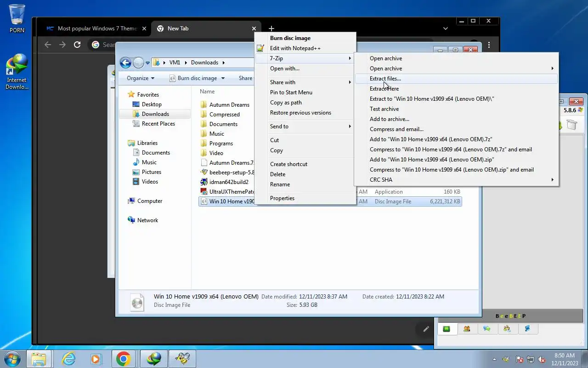
Task: Open Windows Media Player taskbar icon
Action: pos(96,359)
